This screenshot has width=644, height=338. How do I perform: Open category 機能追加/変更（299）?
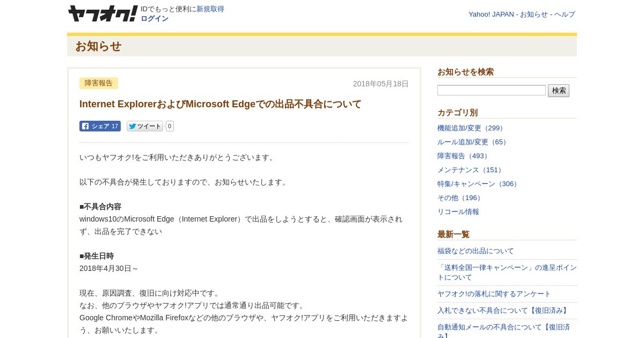(472, 128)
